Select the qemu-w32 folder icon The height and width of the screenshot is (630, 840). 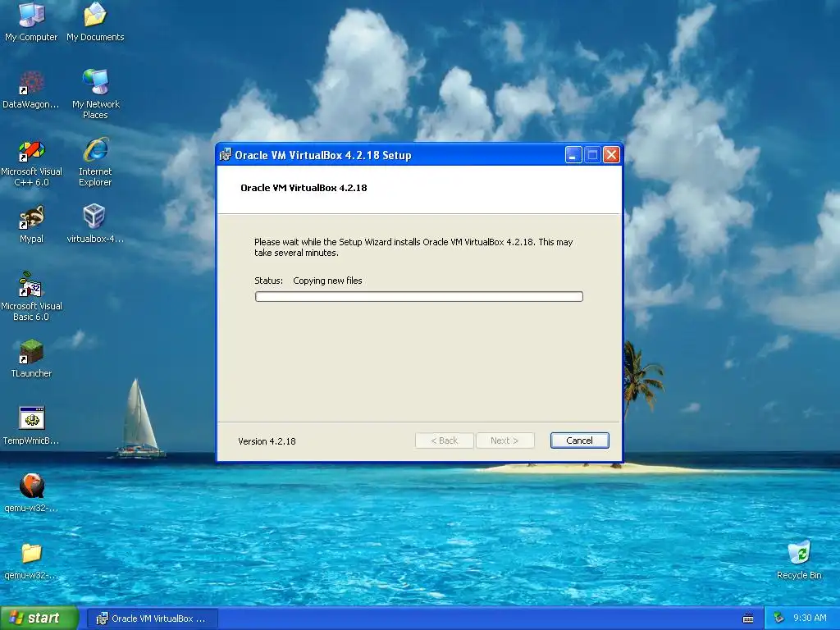pyautogui.click(x=31, y=560)
